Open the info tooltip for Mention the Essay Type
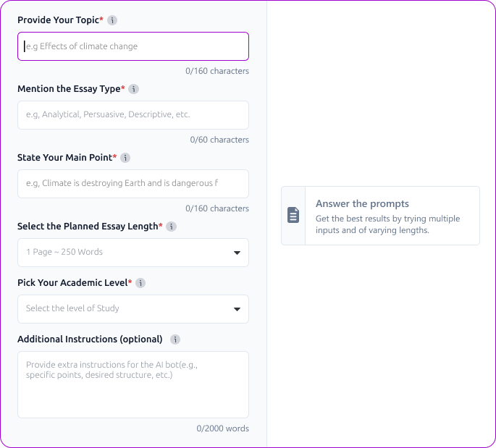 133,89
